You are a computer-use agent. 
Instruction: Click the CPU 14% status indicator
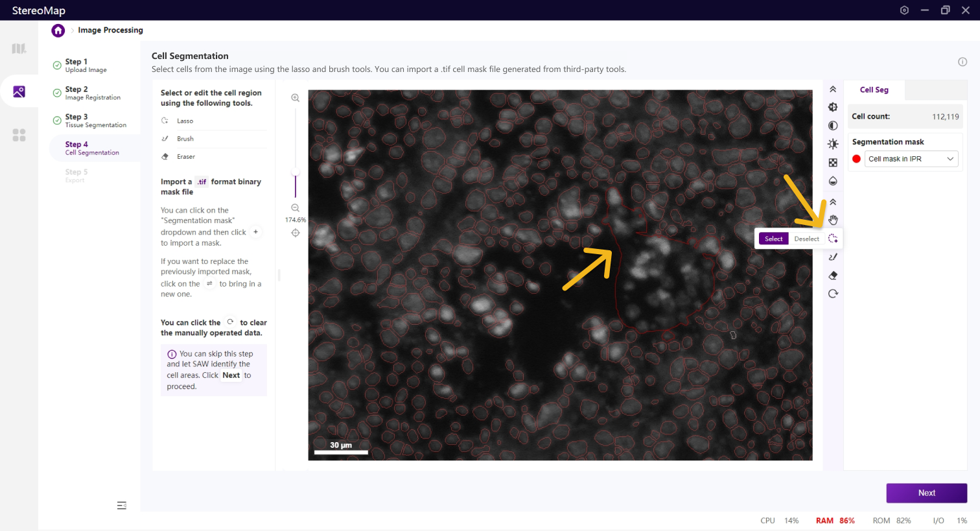point(780,521)
